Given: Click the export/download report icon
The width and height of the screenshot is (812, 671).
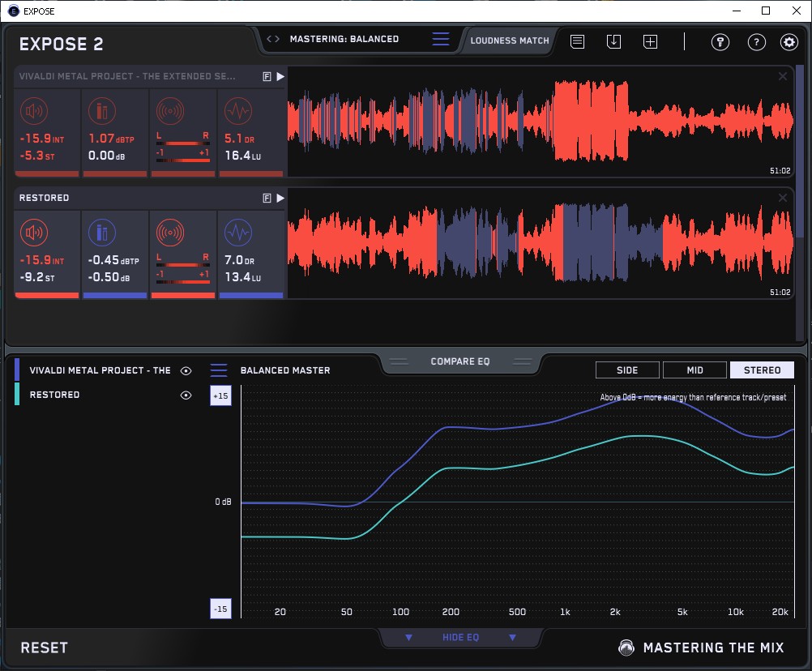Looking at the screenshot, I should pyautogui.click(x=613, y=41).
